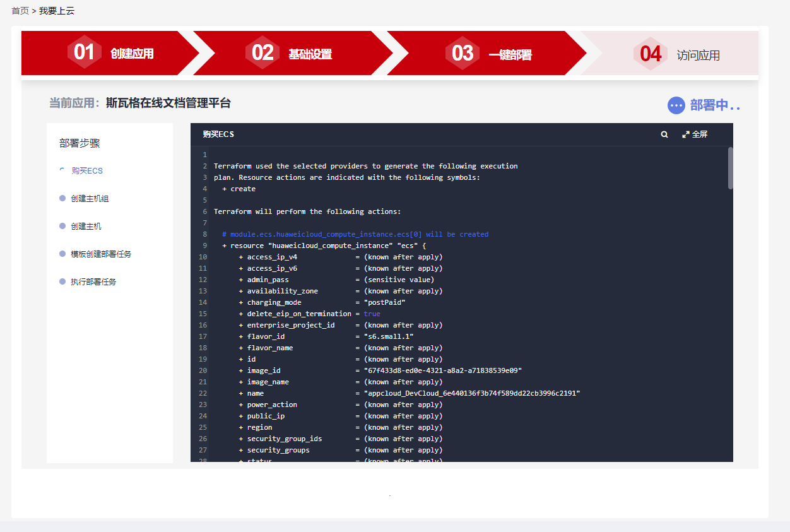Image resolution: width=790 pixels, height=532 pixels.
Task: Click the access_ip_v4 line
Action: coord(341,257)
